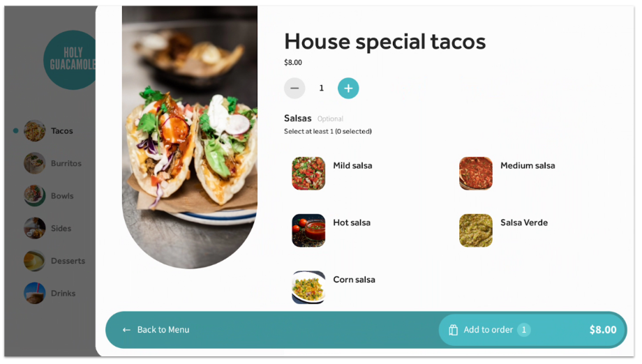The image size is (642, 364).
Task: Select the Mild salsa image
Action: tap(308, 174)
